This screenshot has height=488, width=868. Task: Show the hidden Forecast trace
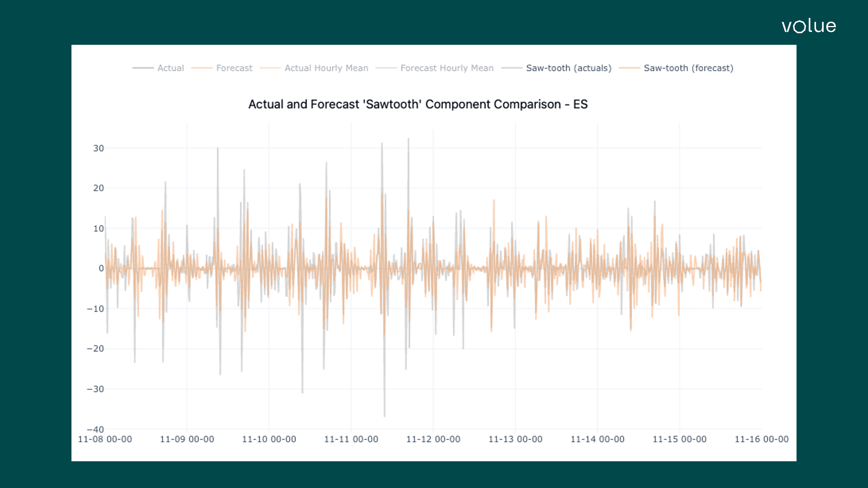point(235,68)
